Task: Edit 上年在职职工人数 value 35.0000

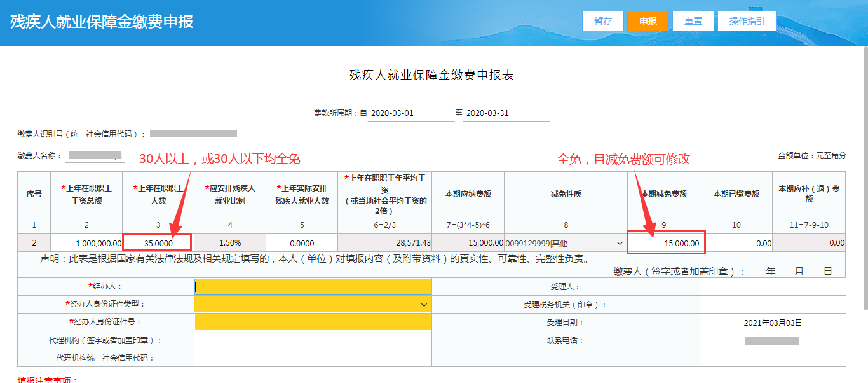Action: click(x=158, y=242)
